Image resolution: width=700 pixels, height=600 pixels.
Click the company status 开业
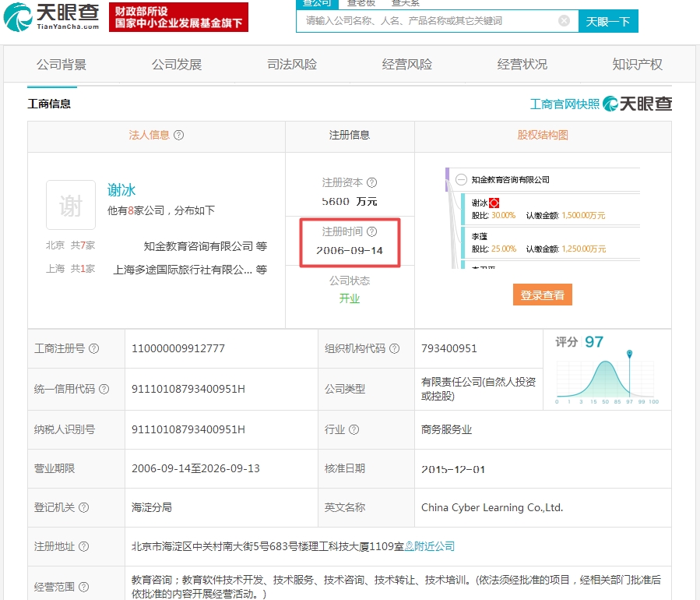click(350, 298)
